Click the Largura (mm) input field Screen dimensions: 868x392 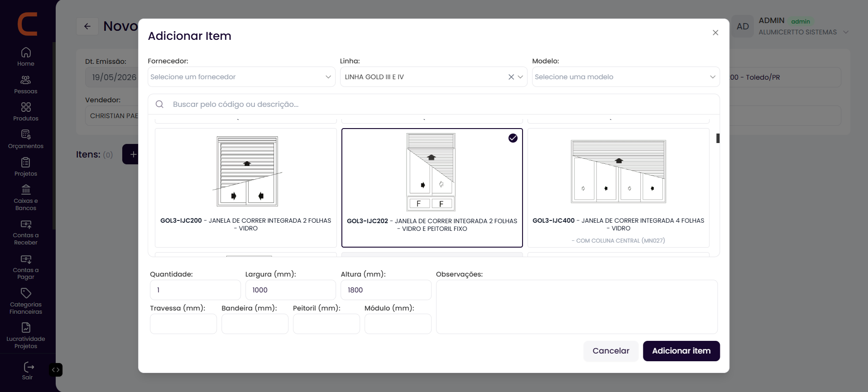291,290
